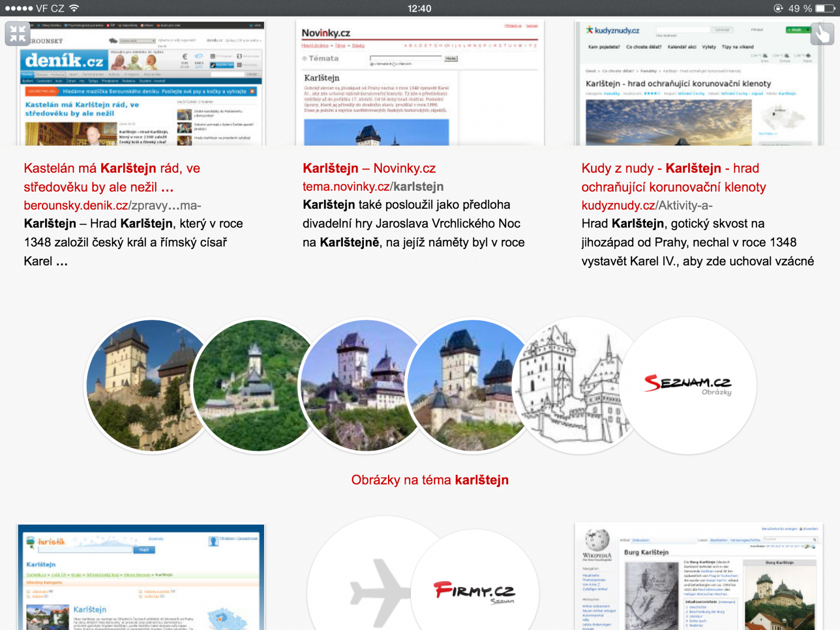The width and height of the screenshot is (840, 630).
Task: Select the Firmy.cz circular logo
Action: click(x=474, y=592)
